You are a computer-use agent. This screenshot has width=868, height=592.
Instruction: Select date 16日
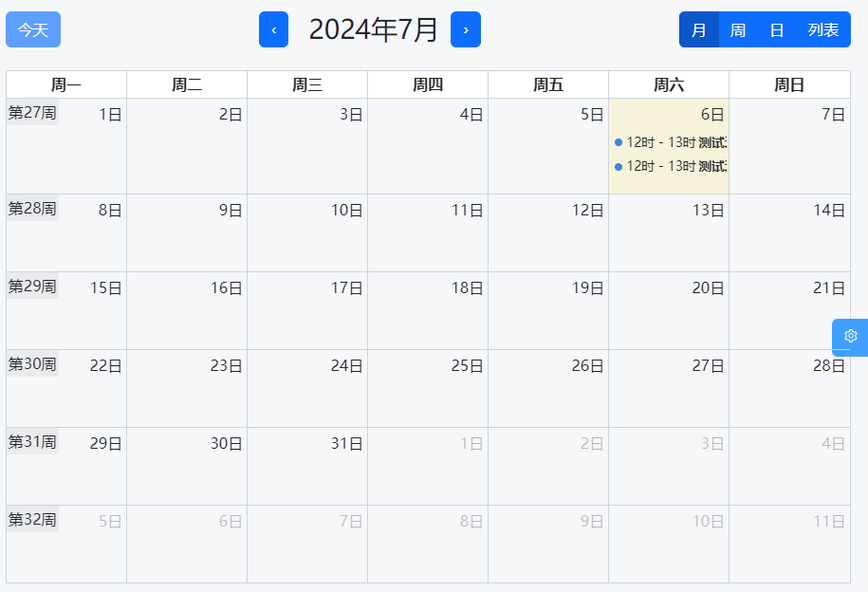click(x=226, y=288)
